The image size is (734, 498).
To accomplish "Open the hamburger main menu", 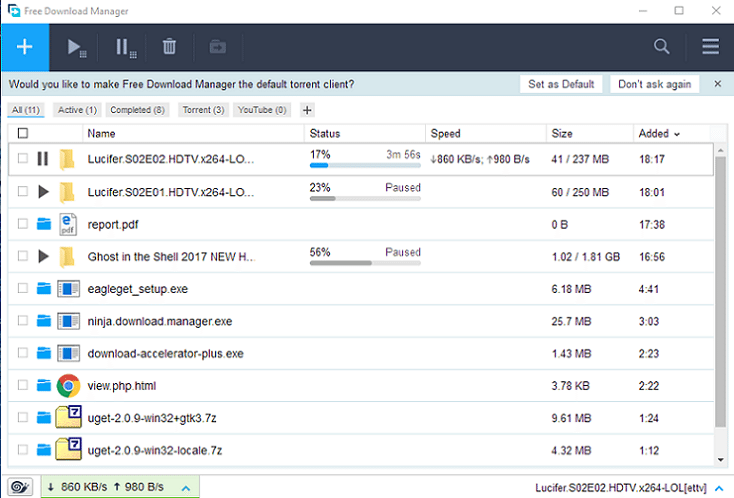I will pyautogui.click(x=710, y=46).
